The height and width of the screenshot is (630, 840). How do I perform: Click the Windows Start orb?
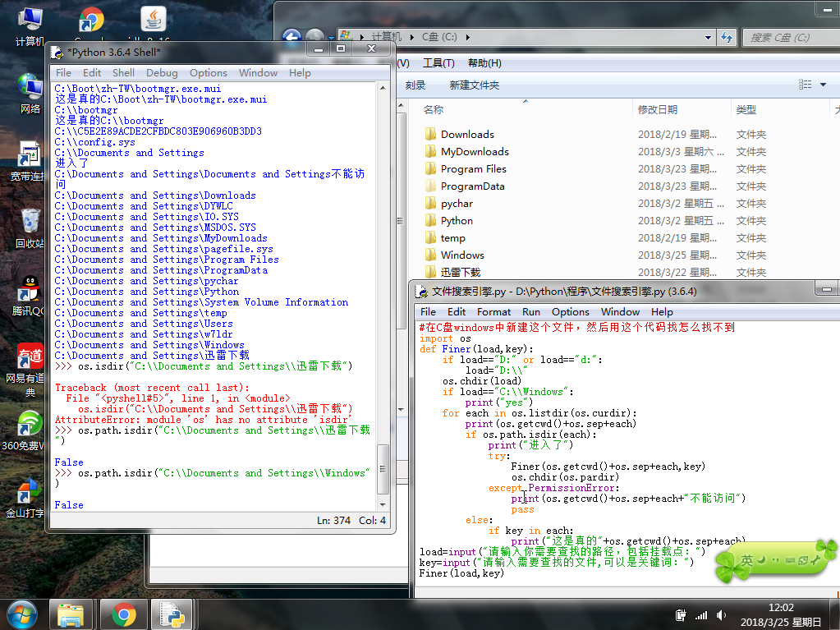(22, 613)
